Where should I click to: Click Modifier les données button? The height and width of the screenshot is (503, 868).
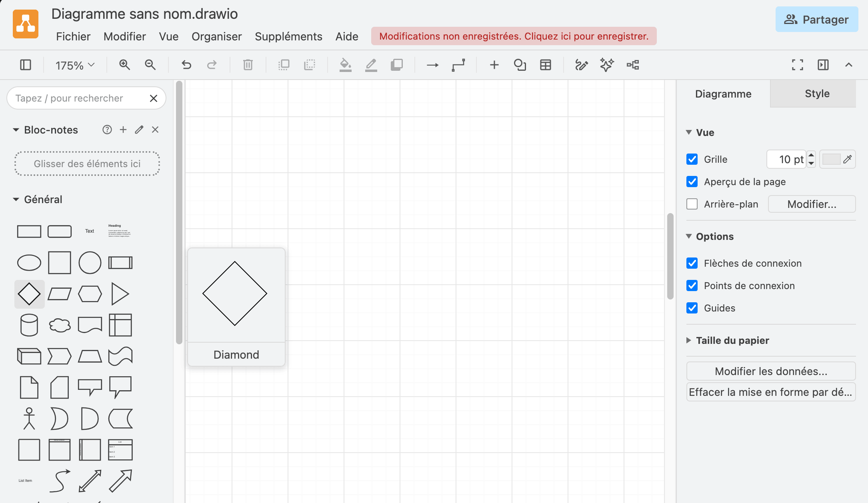coord(771,371)
